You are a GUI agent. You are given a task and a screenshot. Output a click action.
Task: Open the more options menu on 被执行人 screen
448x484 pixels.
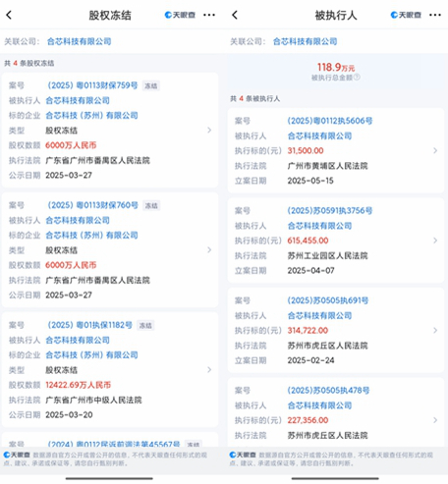435,15
